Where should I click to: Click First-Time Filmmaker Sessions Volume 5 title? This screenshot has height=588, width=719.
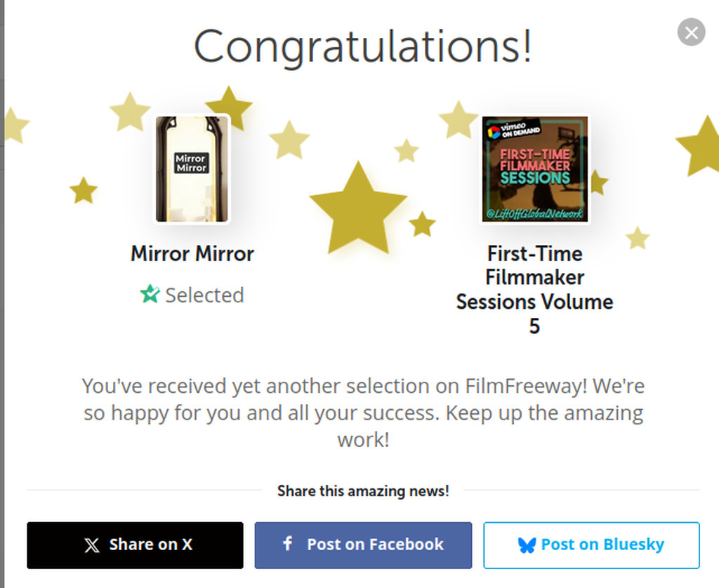click(x=534, y=289)
